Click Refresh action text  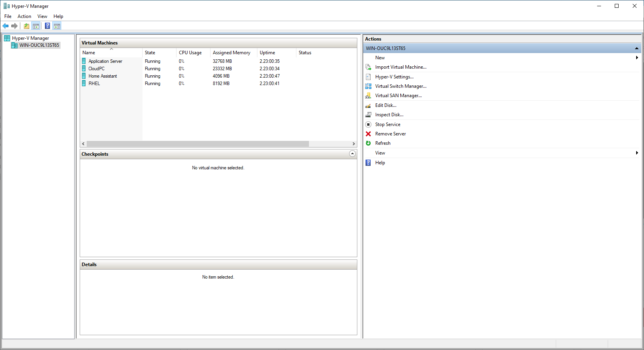(x=383, y=143)
